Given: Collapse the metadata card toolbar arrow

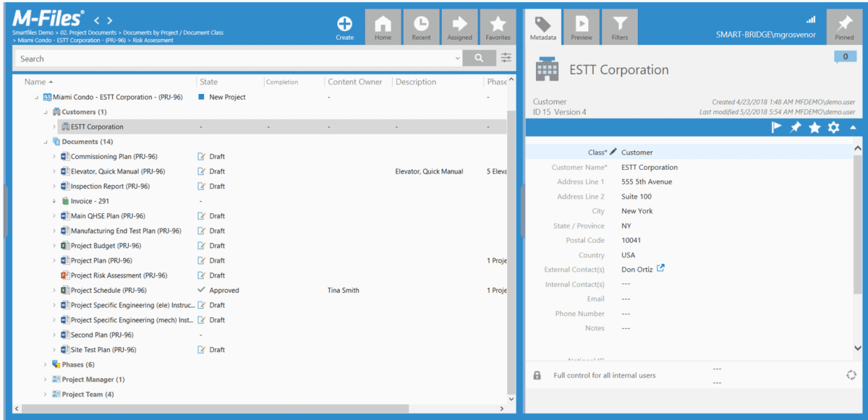Looking at the screenshot, I should click(x=851, y=127).
